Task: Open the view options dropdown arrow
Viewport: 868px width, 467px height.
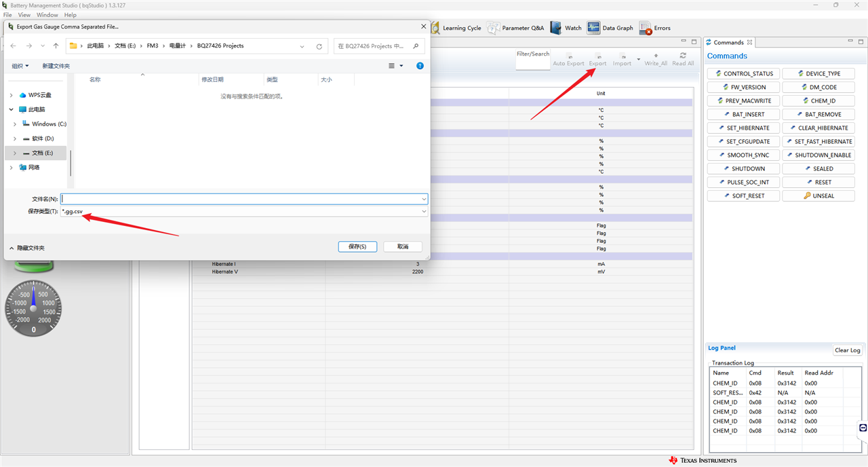Action: click(x=401, y=66)
